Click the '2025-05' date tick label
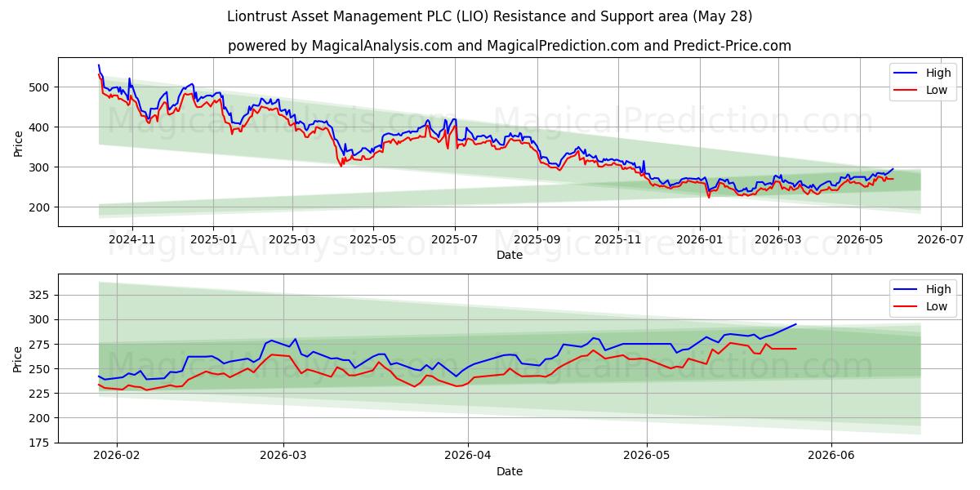 [x=373, y=240]
